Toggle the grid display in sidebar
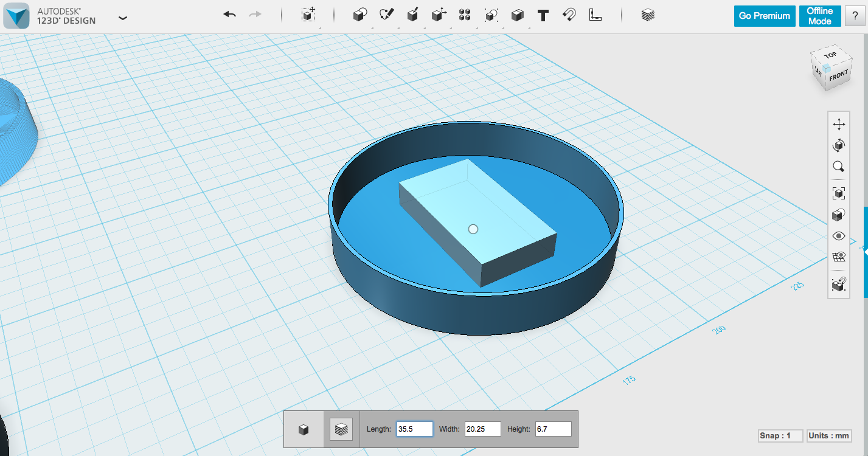This screenshot has width=868, height=456. point(839,256)
